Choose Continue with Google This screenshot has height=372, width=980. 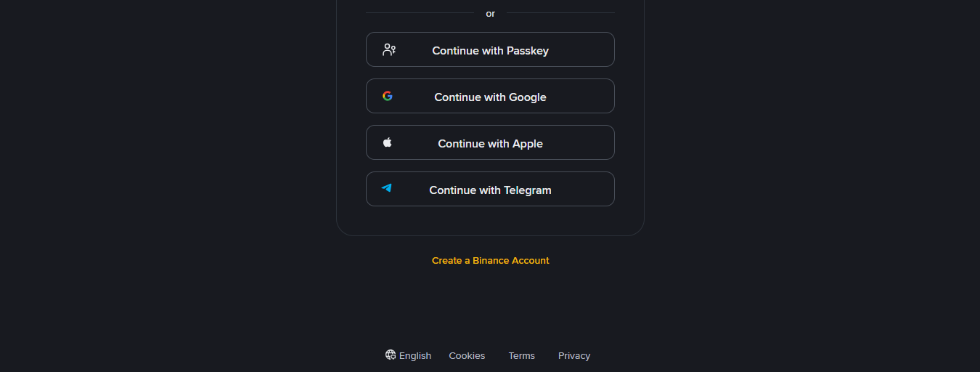(x=490, y=96)
